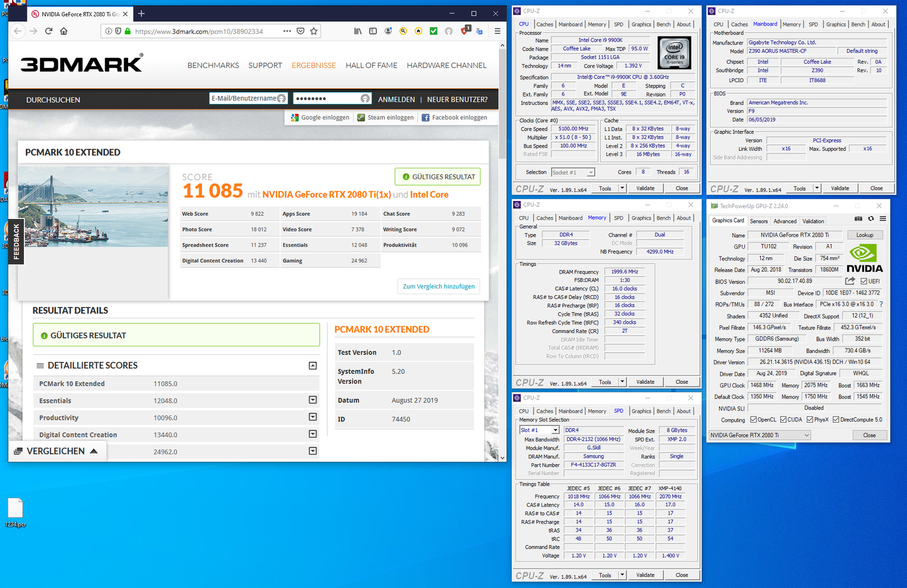Screen dimensions: 907x588
Task: Click Bus Interface question mark in GPU-Z
Action: pyautogui.click(x=881, y=304)
